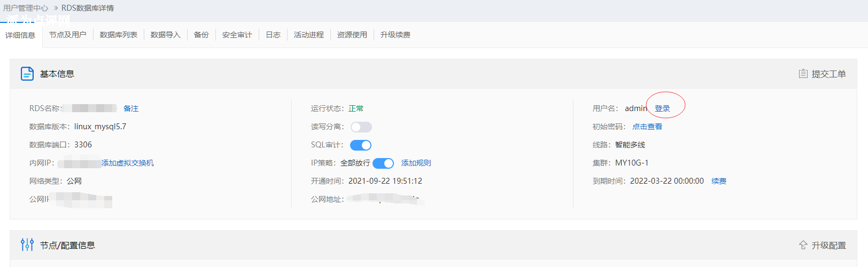The width and height of the screenshot is (868, 267).
Task: Click the 节点/配置信息 sliders icon
Action: coord(27,245)
